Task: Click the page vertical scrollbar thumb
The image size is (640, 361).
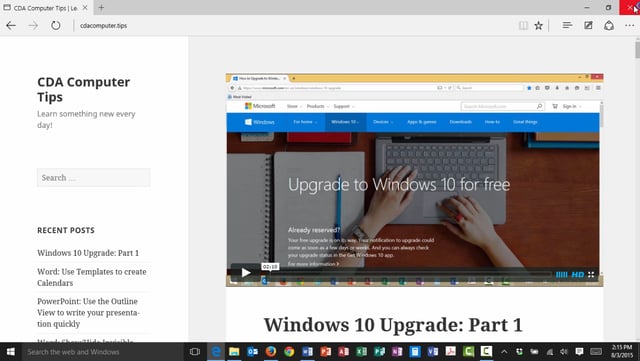Action: pyautogui.click(x=637, y=49)
